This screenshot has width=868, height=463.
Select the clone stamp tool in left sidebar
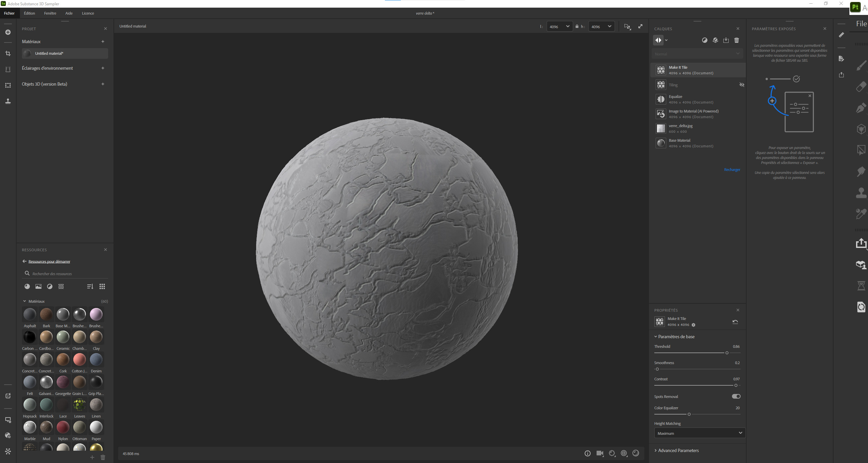point(8,101)
